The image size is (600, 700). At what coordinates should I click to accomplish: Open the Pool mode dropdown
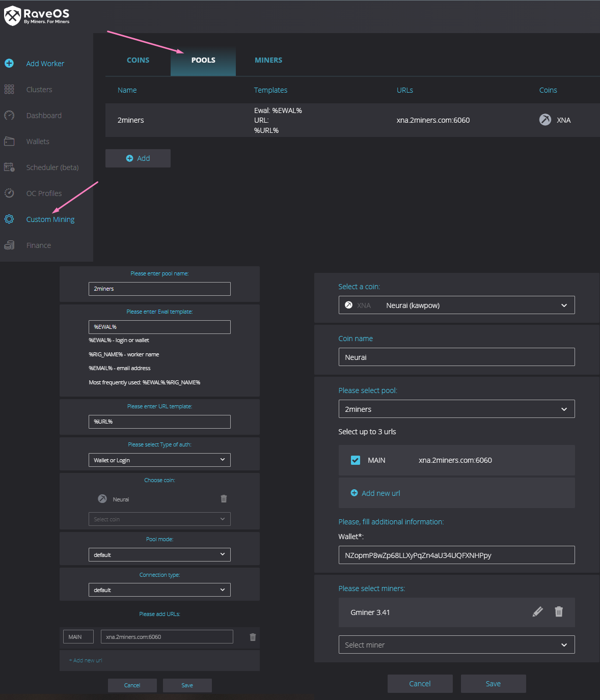click(159, 554)
